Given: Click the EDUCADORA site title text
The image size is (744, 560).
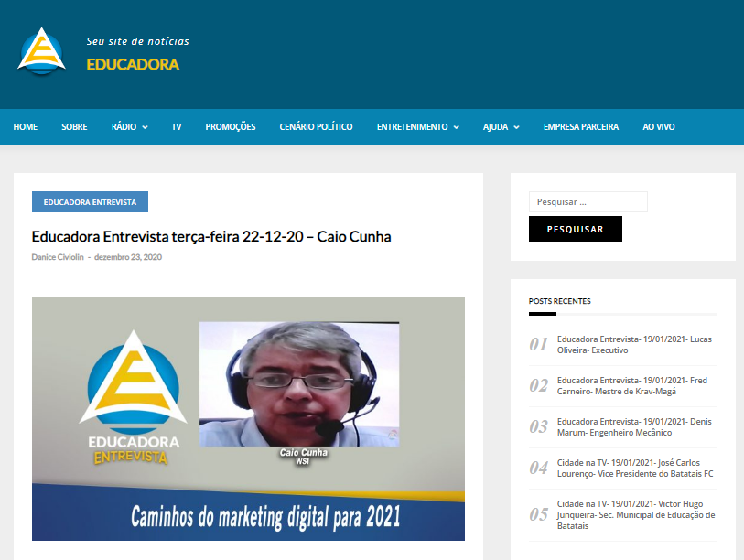Looking at the screenshot, I should [x=133, y=64].
